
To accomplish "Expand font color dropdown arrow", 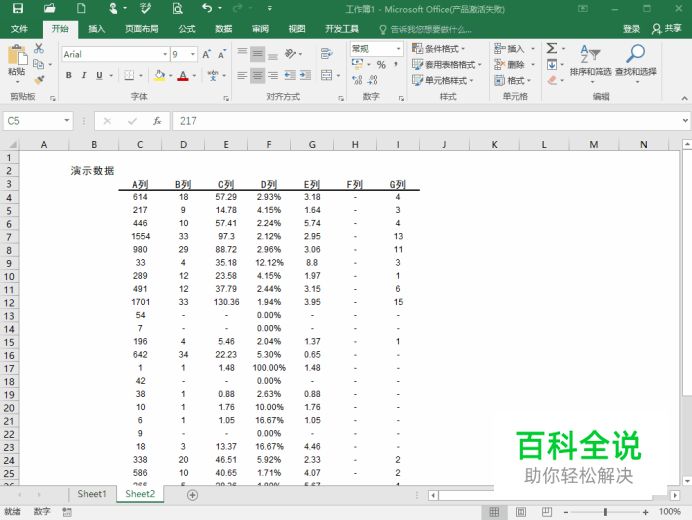I will [194, 76].
